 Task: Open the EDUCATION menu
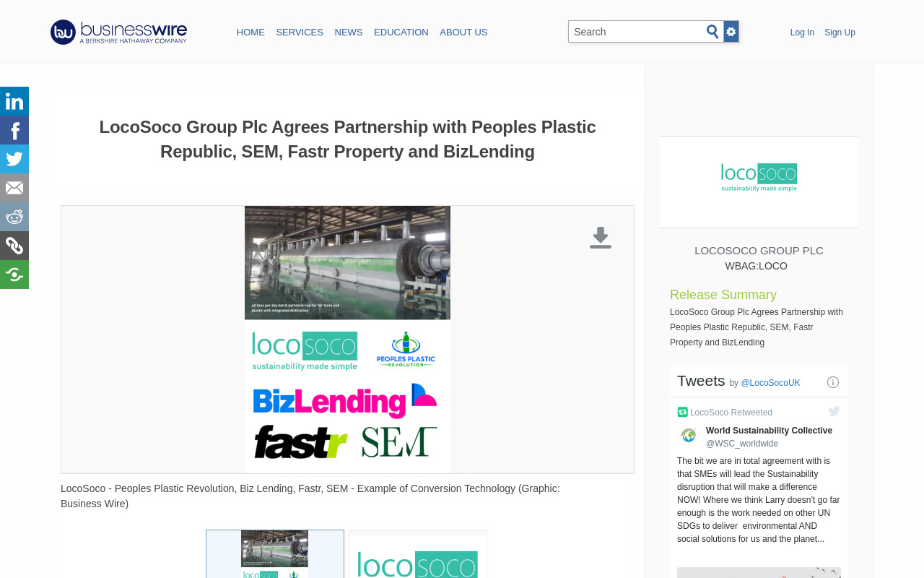(401, 33)
